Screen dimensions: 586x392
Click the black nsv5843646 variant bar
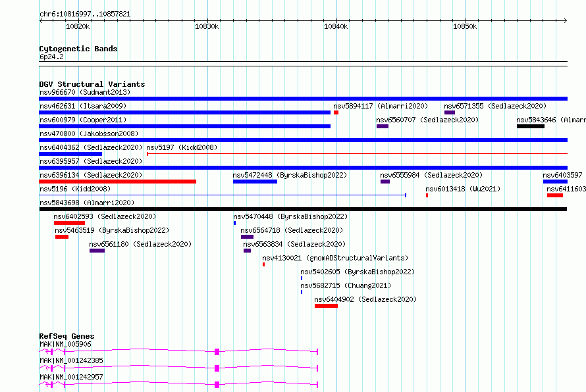[x=531, y=126]
